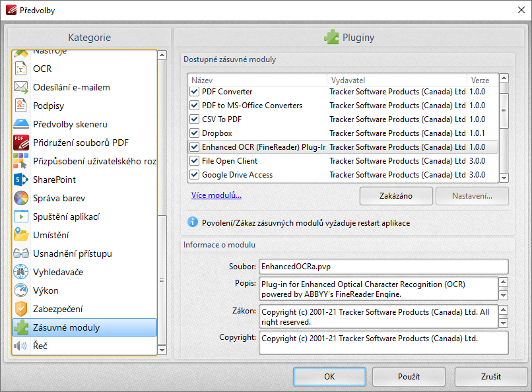The width and height of the screenshot is (532, 392).
Task: Click the Výkon gauge icon
Action: (x=20, y=290)
